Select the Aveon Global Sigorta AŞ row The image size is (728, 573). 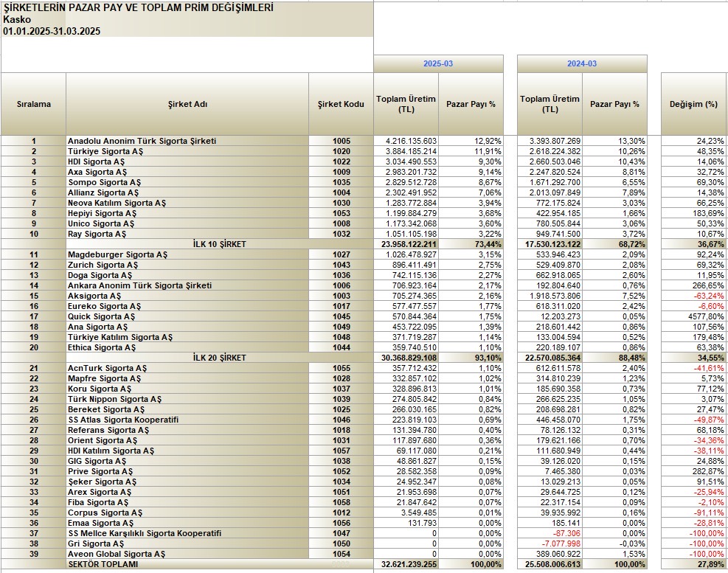(117, 554)
